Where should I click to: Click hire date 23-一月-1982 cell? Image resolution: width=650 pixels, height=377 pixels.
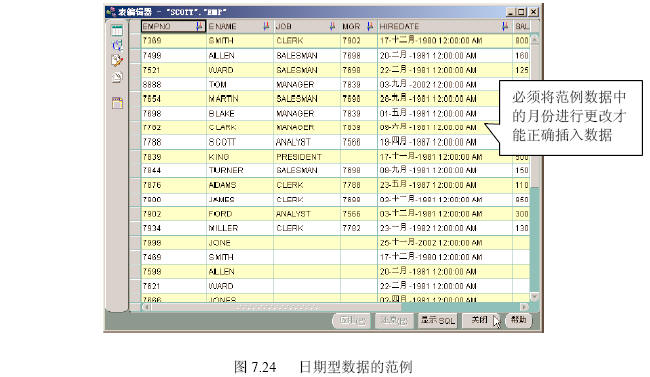click(444, 228)
